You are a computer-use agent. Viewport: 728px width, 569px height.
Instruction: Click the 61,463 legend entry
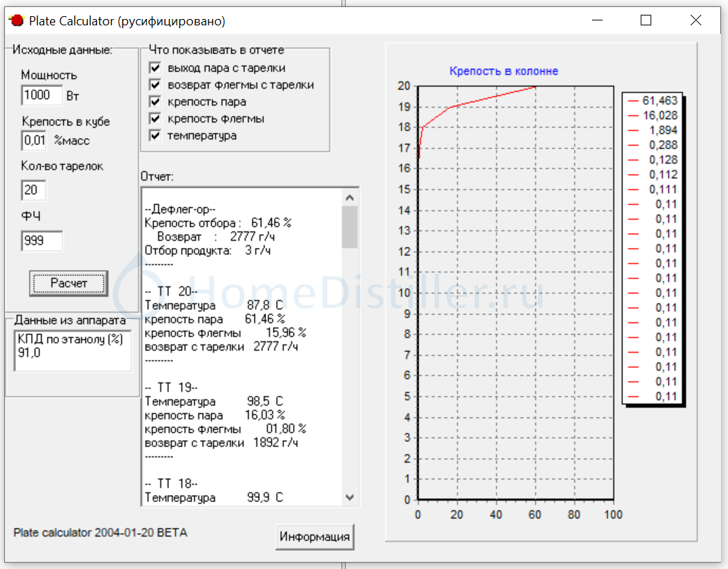[654, 101]
